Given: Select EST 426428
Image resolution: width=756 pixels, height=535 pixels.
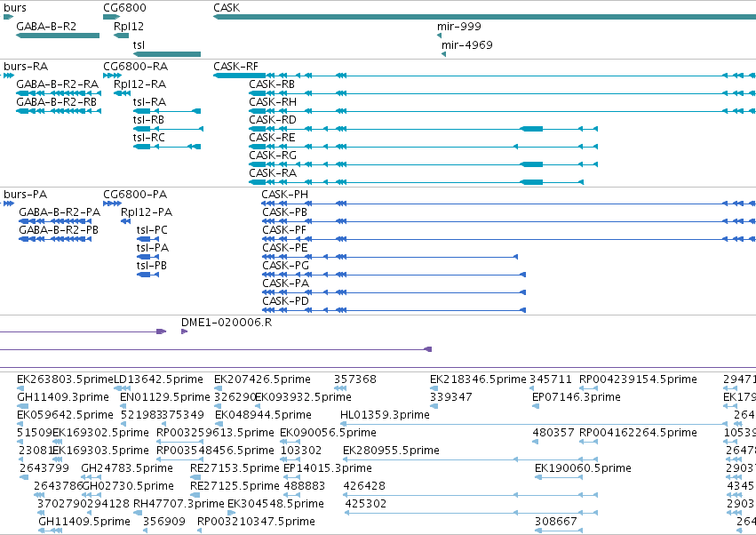Looking at the screenshot, I should coord(364,486).
